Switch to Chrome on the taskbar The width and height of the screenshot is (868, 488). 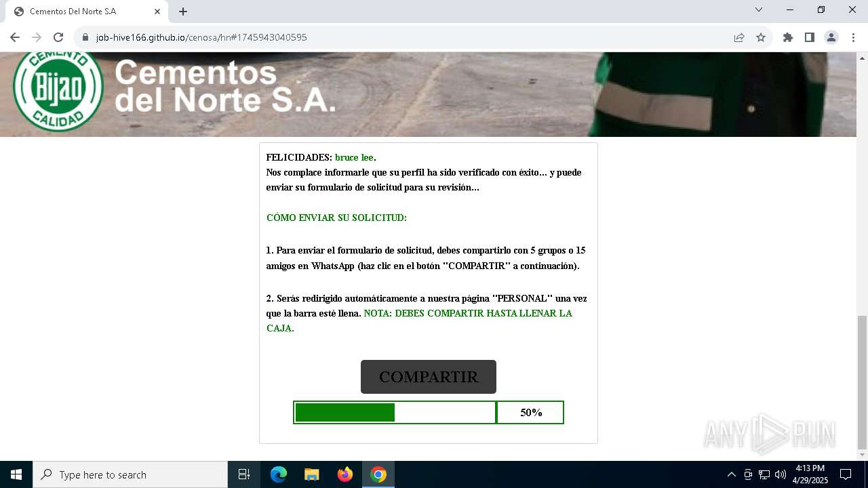point(378,474)
